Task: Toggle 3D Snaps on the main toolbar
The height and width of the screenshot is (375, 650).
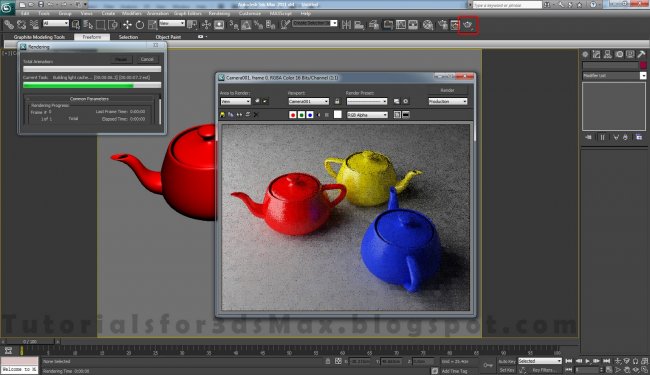Action: pyautogui.click(x=233, y=25)
